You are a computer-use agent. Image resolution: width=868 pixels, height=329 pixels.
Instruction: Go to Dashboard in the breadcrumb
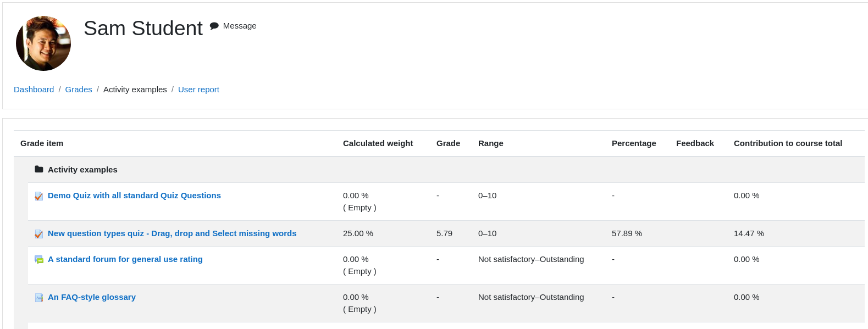coord(34,90)
